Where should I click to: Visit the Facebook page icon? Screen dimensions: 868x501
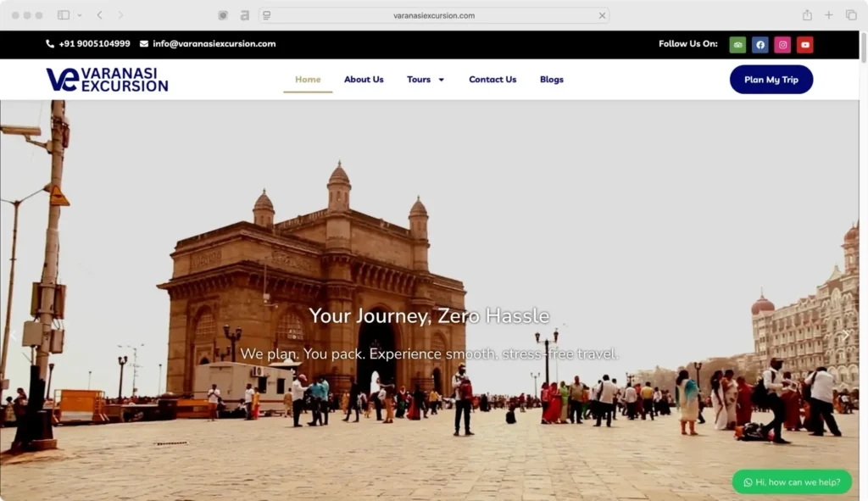759,44
